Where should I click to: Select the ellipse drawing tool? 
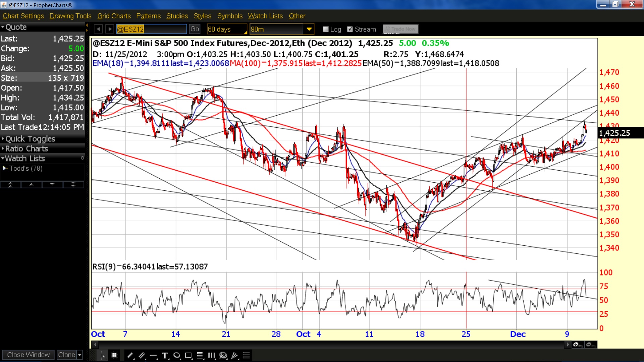click(x=177, y=355)
